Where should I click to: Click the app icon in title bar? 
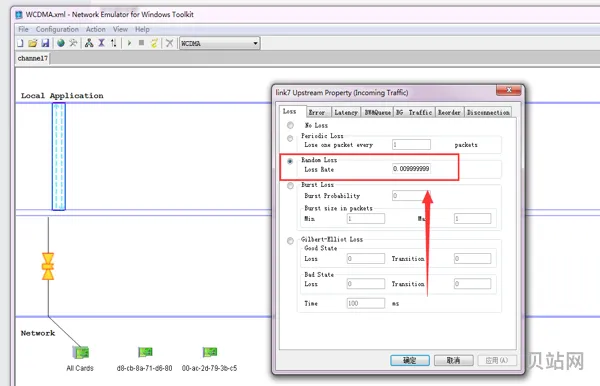(x=19, y=15)
